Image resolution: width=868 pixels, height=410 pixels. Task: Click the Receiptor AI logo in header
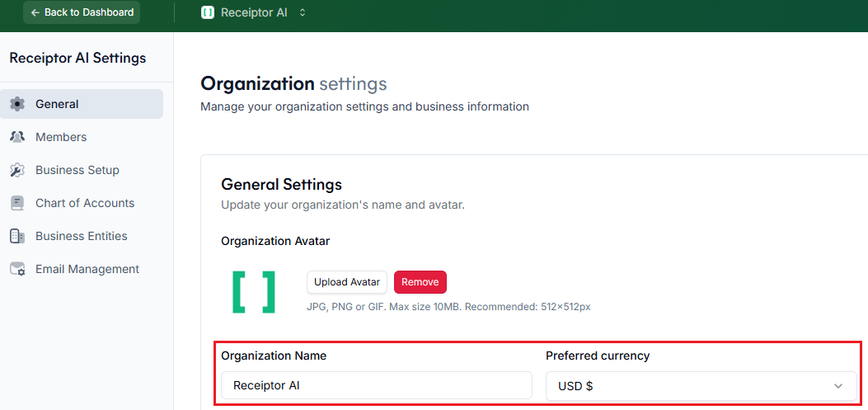tap(208, 12)
